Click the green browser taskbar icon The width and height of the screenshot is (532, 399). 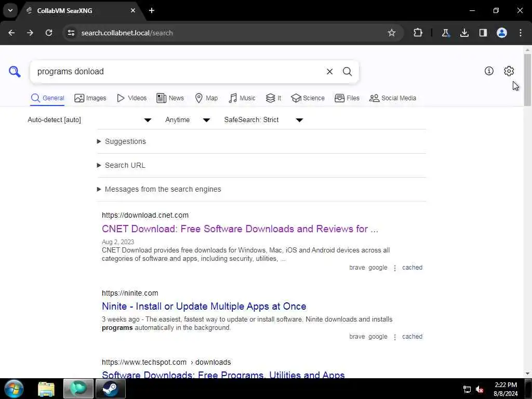tap(78, 389)
